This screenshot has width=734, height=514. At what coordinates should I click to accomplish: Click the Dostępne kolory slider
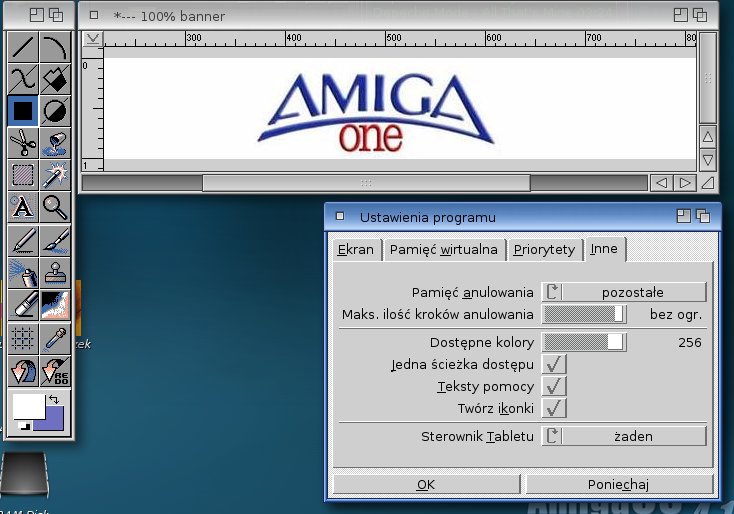[x=584, y=342]
